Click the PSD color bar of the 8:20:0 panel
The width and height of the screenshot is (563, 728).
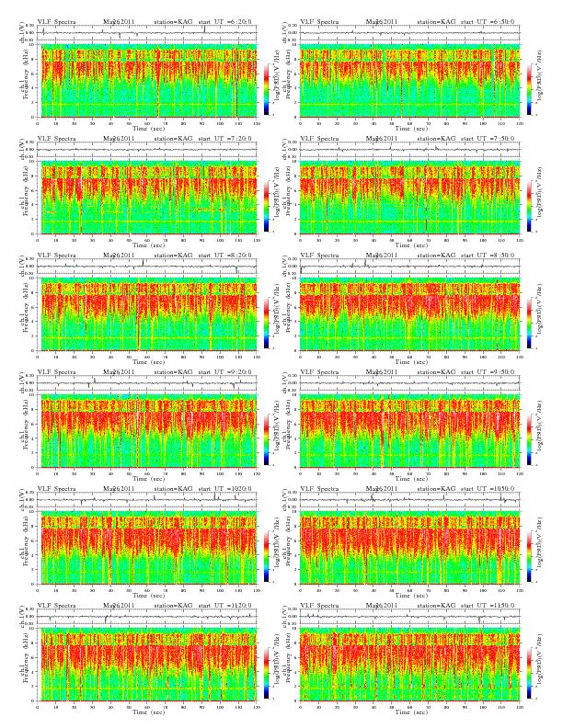[266, 323]
